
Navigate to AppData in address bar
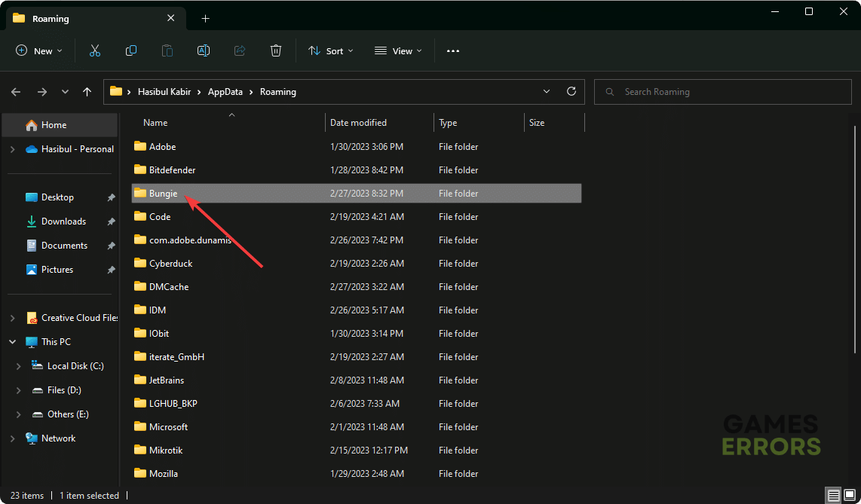pyautogui.click(x=225, y=91)
